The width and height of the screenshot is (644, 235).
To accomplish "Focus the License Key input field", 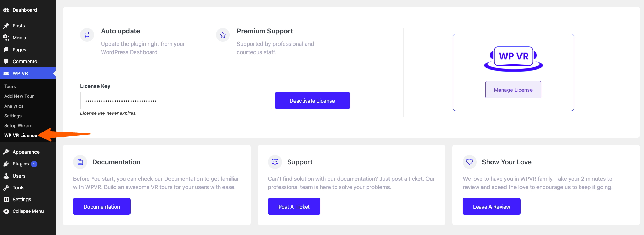I will coord(176,100).
